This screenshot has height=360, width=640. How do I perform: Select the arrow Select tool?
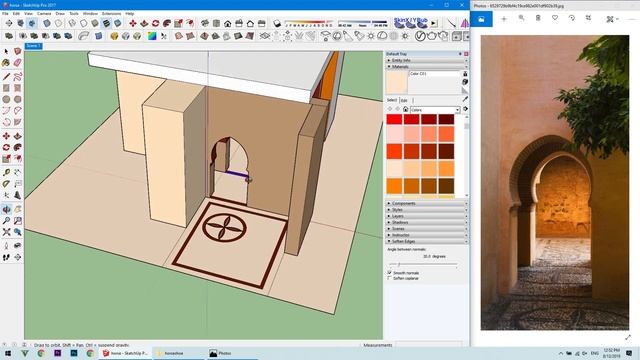click(x=6, y=51)
